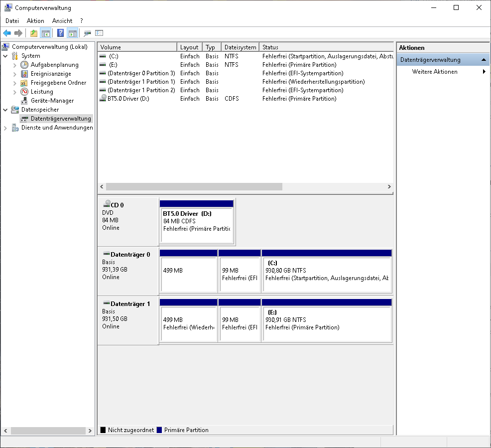This screenshot has height=448, width=491.
Task: Click the Dienste und Anwendungen icon
Action: coord(15,128)
